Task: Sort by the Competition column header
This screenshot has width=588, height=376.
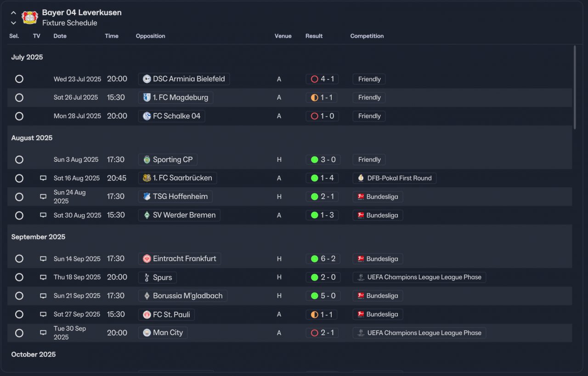Action: (x=367, y=36)
